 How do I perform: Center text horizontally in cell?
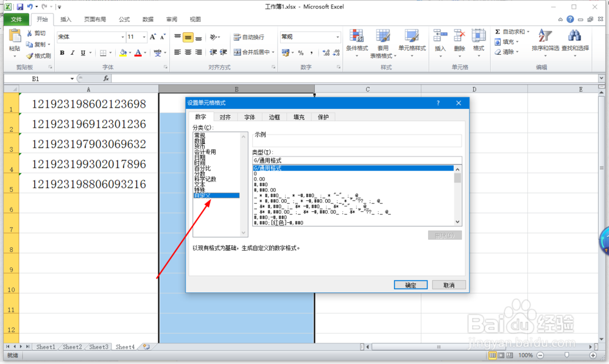188,52
